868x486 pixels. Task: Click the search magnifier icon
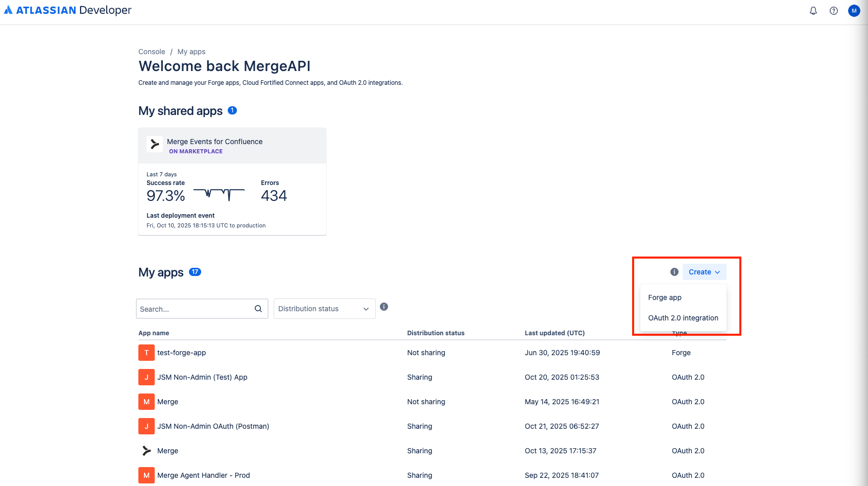point(258,309)
